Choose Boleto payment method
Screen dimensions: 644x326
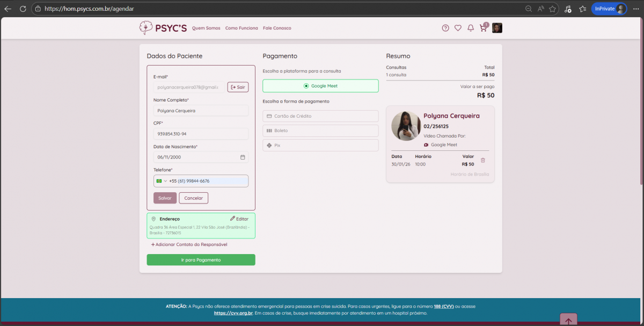[x=320, y=131]
